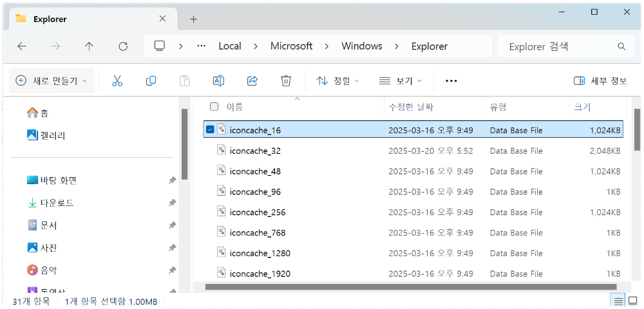The height and width of the screenshot is (309, 644).
Task: Toggle the select-all checkbox in header
Action: pos(214,107)
